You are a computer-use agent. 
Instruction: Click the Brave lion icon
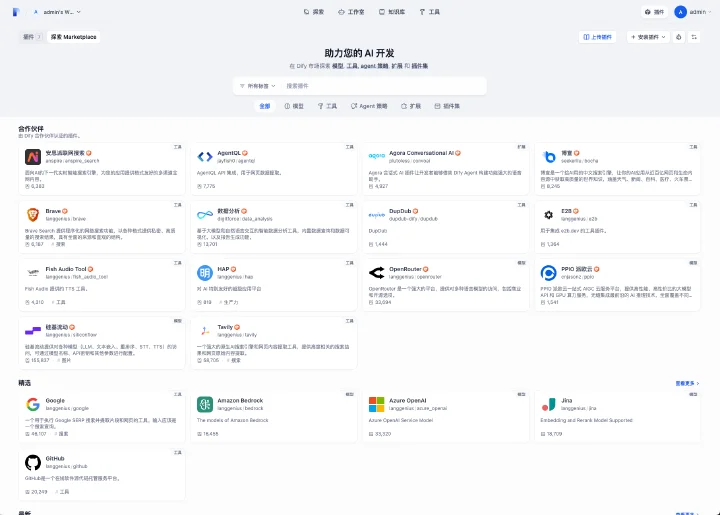33,215
